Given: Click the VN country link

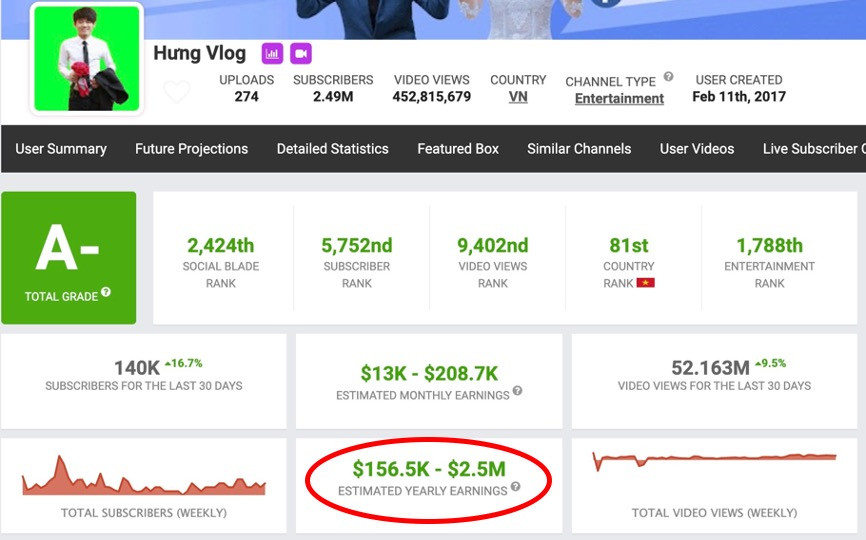Looking at the screenshot, I should (518, 97).
